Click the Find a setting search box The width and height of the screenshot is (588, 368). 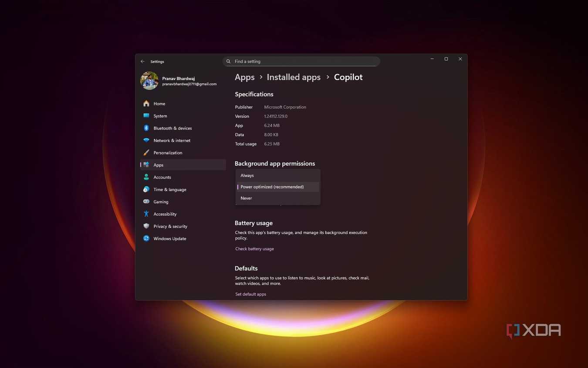301,61
